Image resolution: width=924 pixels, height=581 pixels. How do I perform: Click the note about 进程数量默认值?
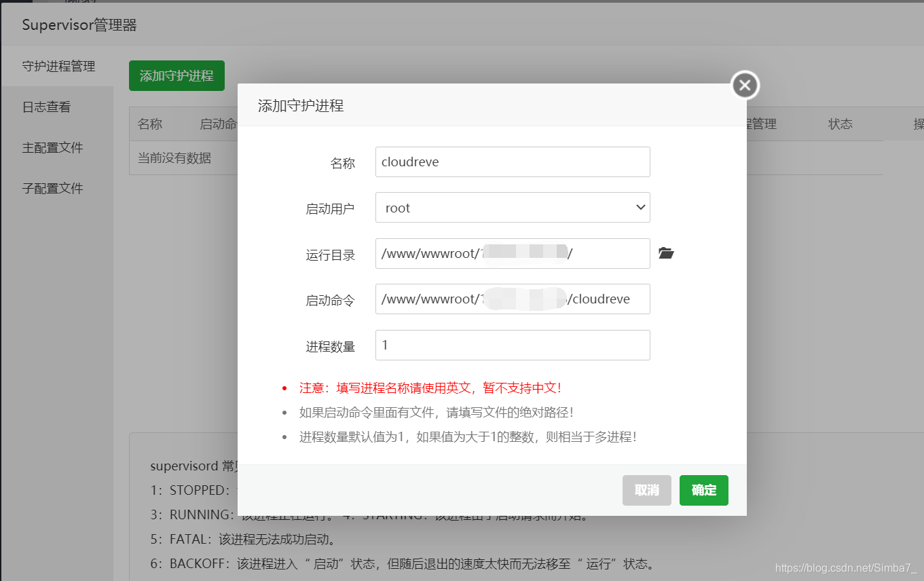(x=468, y=436)
